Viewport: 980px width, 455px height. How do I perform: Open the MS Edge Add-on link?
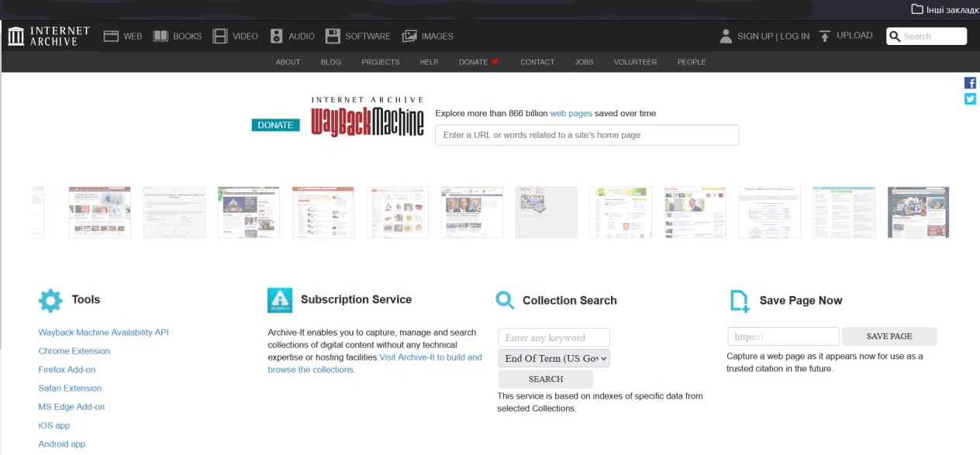(x=71, y=407)
